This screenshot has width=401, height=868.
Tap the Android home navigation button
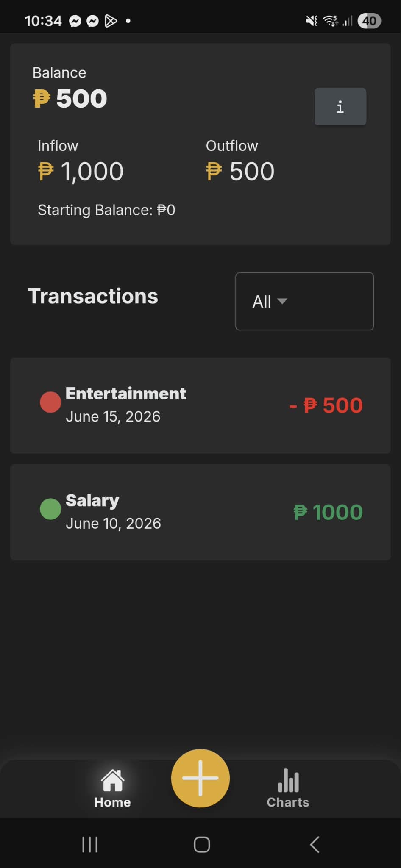[202, 844]
